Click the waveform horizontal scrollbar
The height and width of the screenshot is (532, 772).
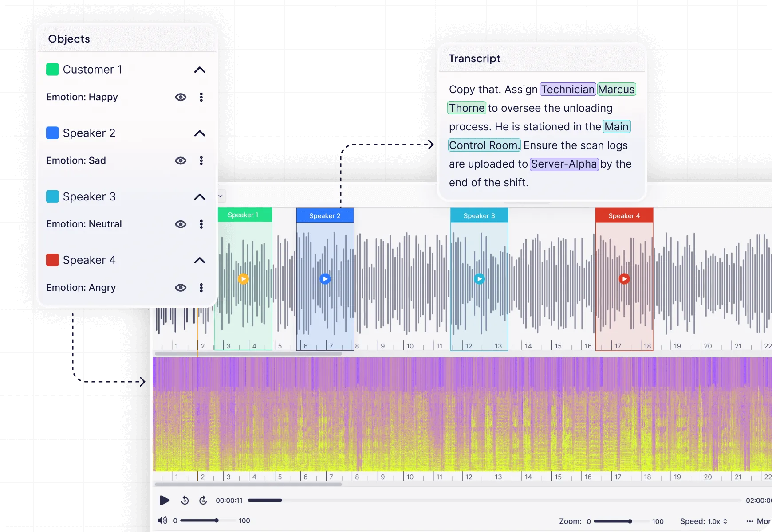[248, 354]
